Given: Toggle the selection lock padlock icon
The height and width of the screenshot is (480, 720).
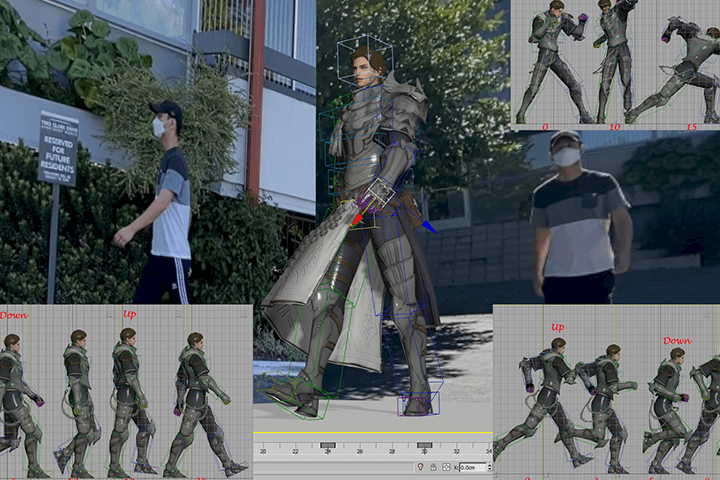Looking at the screenshot, I should point(433,467).
